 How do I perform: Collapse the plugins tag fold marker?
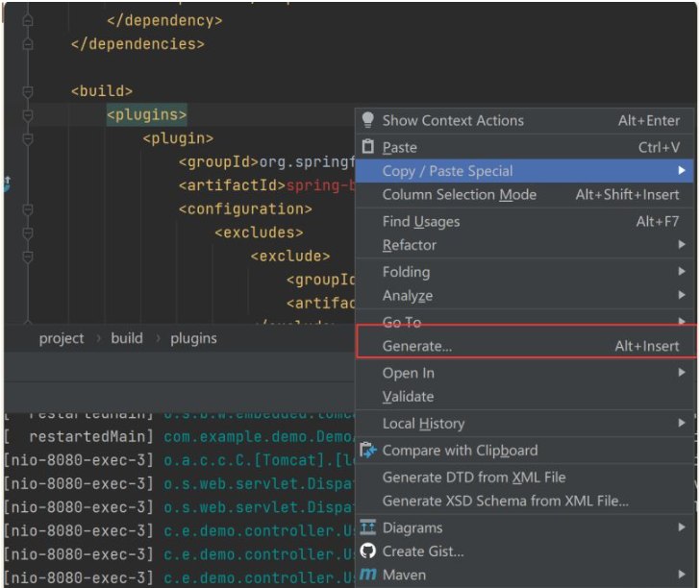[x=28, y=115]
